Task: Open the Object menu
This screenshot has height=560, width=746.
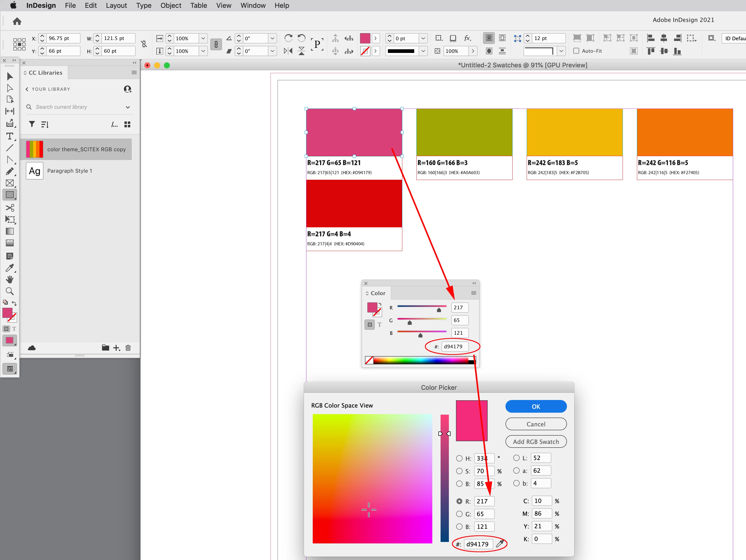Action: 171,5
